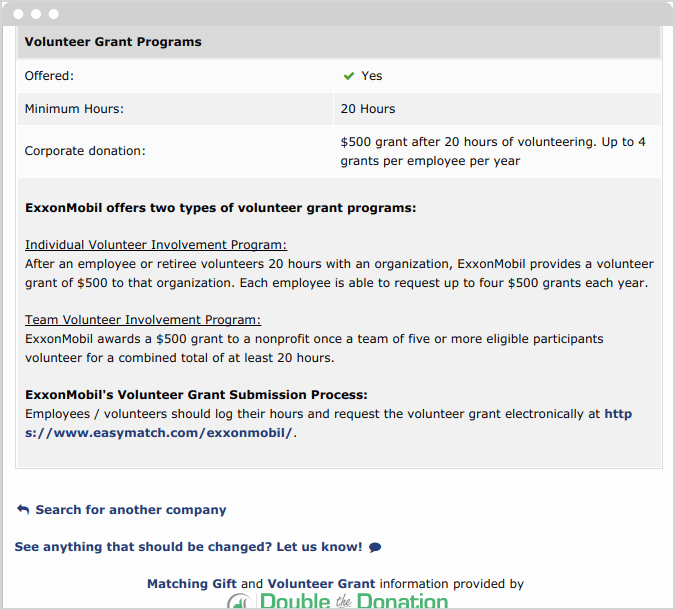Screen dimensions: 675x610
Task: Click the first window control dot
Action: 19,14
